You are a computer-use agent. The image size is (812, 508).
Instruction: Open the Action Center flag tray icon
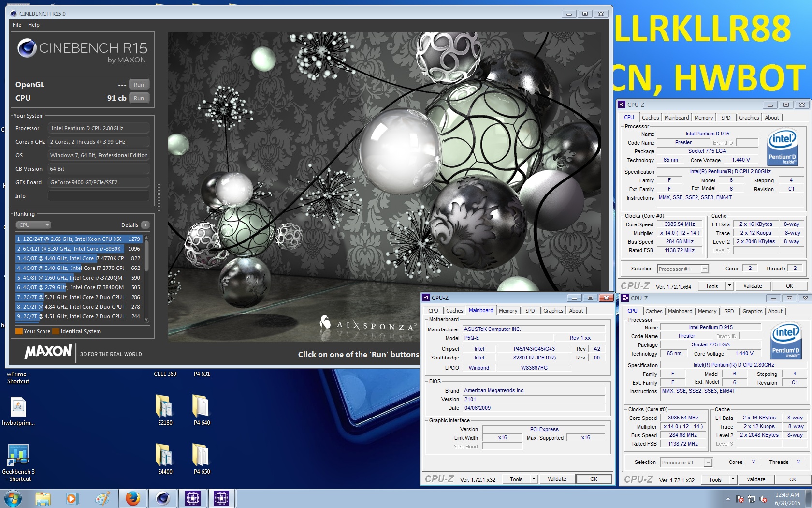pos(740,499)
